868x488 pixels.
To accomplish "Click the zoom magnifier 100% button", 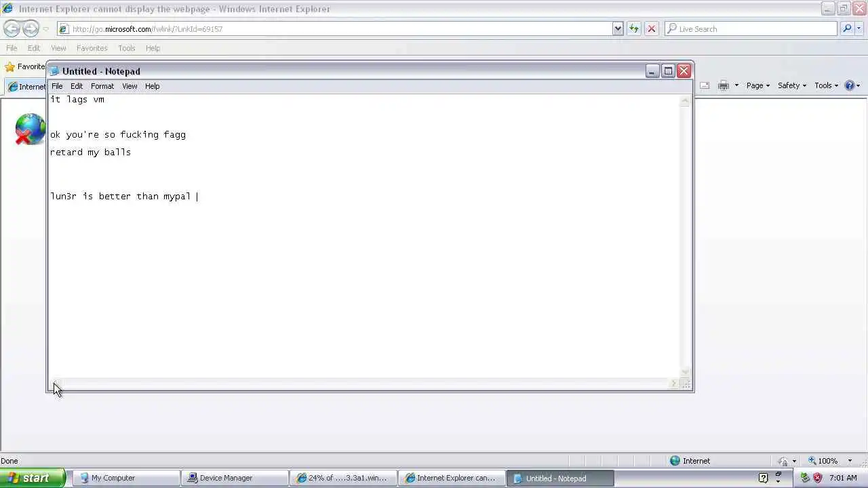I will (x=823, y=461).
